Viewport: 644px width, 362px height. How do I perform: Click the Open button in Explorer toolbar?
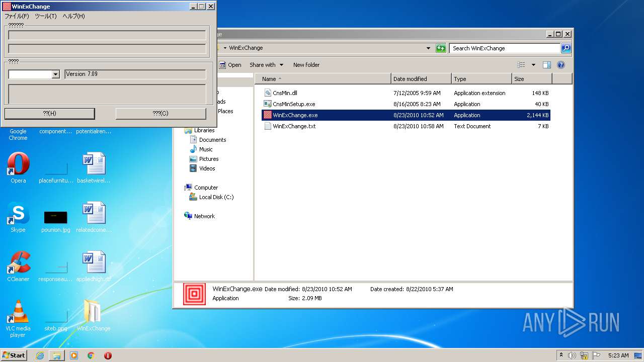tap(230, 65)
